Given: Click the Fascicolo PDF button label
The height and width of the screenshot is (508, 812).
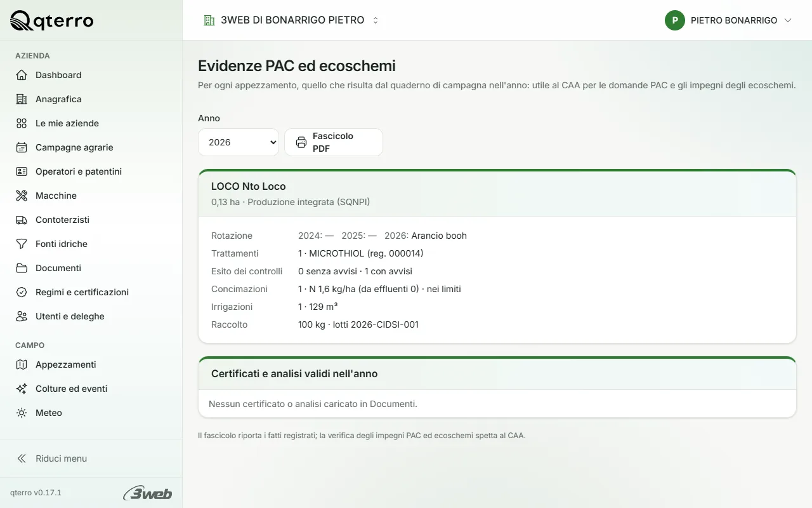Looking at the screenshot, I should 333,142.
